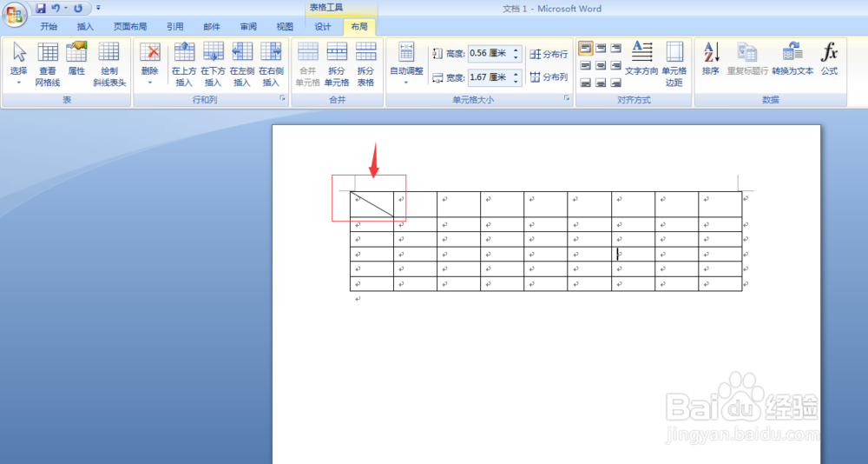This screenshot has height=464, width=868.
Task: Insert column with 在左侧插入
Action: tap(242, 64)
